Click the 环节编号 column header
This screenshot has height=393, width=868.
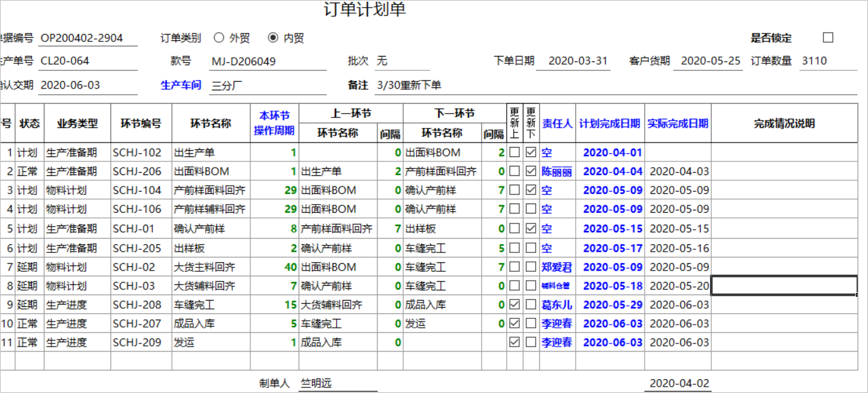coord(141,123)
